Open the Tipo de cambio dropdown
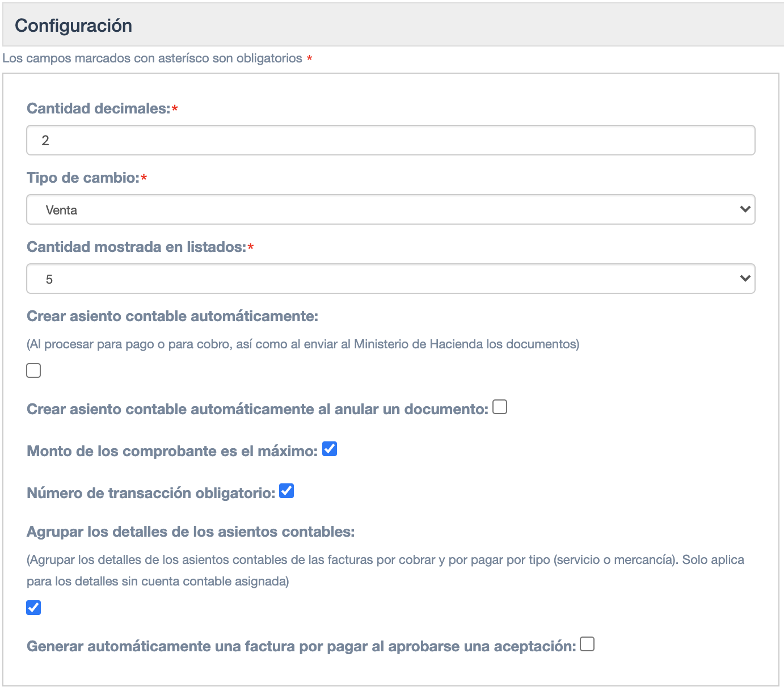This screenshot has height=691, width=784. pos(390,209)
